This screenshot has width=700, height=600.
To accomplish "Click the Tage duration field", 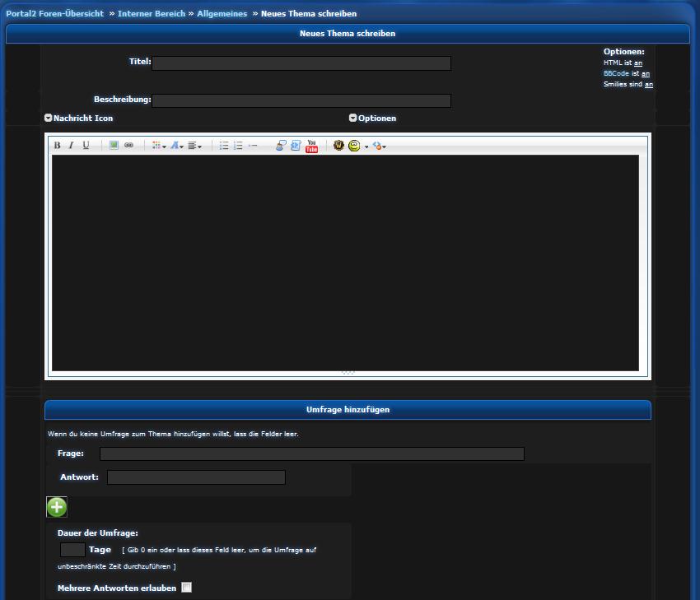I will pos(72,550).
